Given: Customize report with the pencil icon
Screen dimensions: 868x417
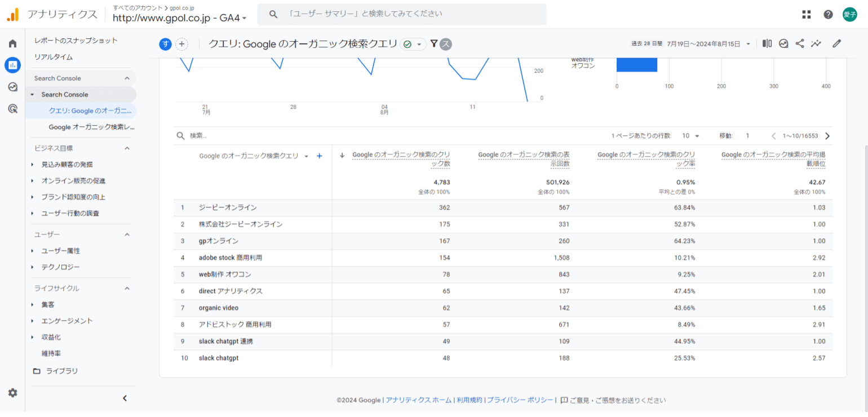Looking at the screenshot, I should pos(836,43).
